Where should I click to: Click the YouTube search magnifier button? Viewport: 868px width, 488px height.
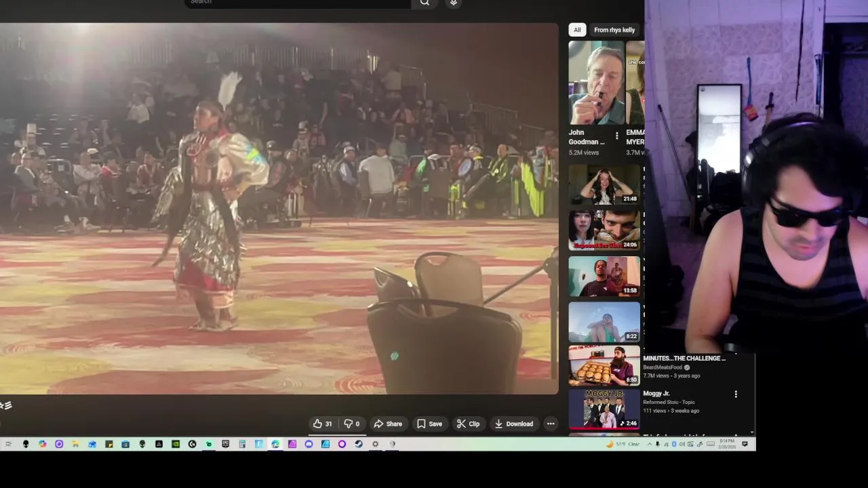click(x=425, y=3)
